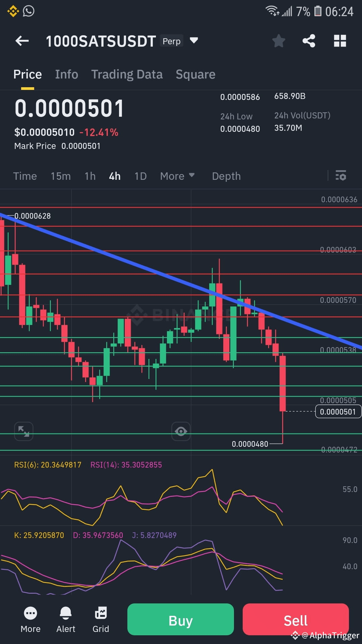The image size is (362, 644).
Task: Tap the Binance icon in status bar
Action: [x=13, y=11]
